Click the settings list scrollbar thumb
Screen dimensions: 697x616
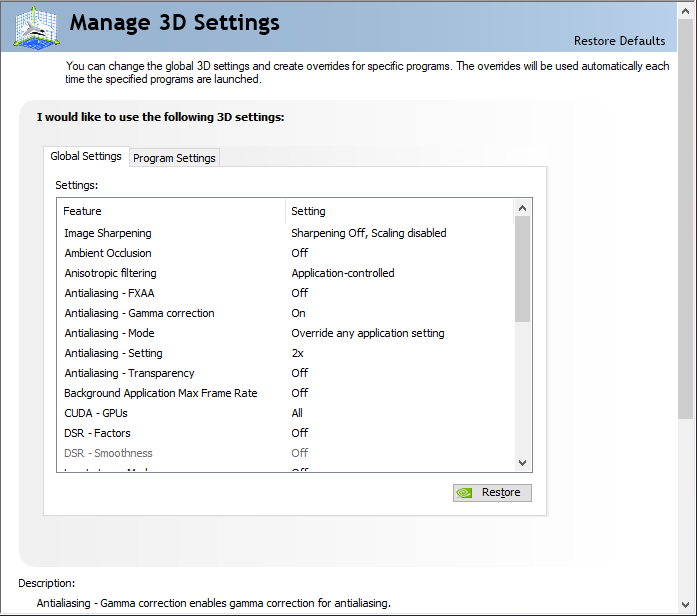523,269
